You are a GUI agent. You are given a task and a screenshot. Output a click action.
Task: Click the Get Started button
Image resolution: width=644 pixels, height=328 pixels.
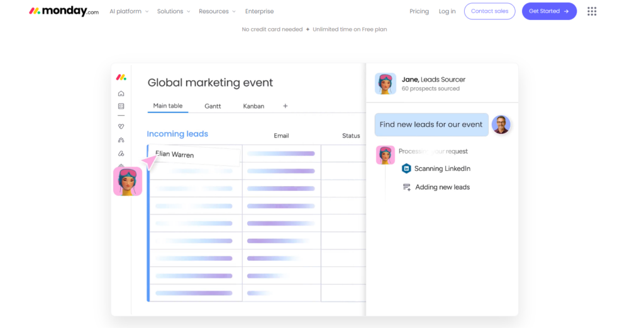click(549, 11)
